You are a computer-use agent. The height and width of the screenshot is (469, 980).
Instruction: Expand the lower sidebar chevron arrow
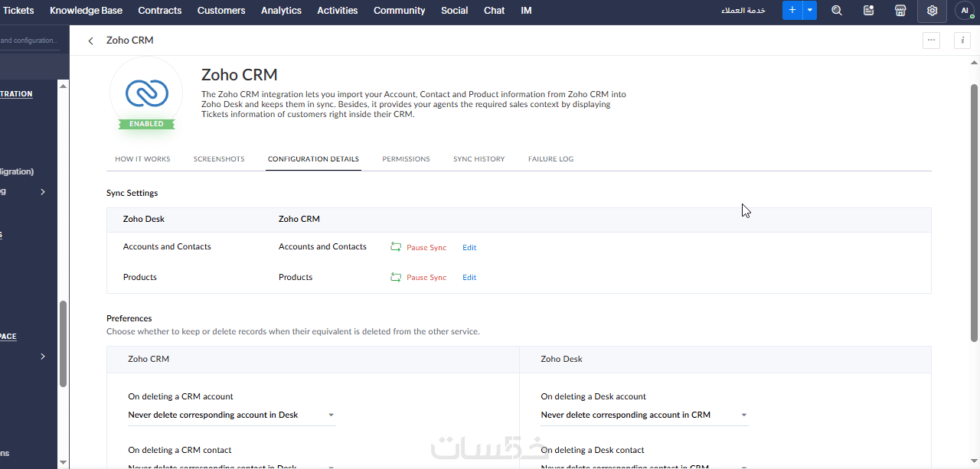pyautogui.click(x=43, y=357)
